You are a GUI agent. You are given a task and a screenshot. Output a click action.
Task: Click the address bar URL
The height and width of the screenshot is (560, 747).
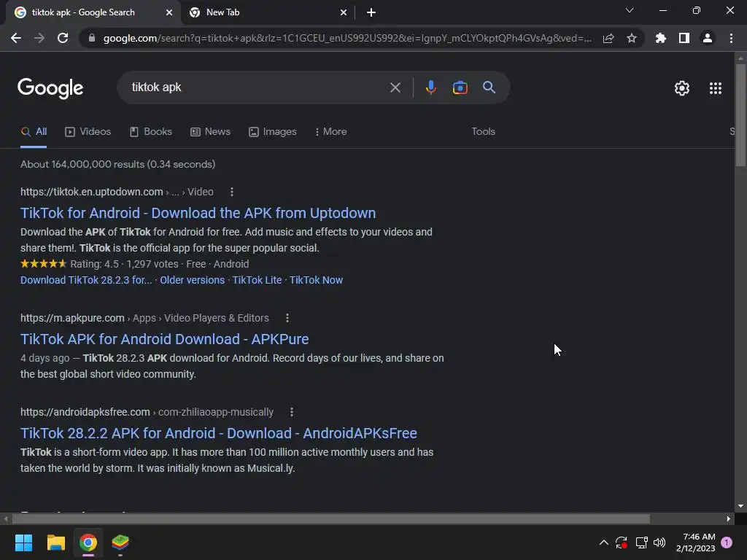pyautogui.click(x=347, y=38)
